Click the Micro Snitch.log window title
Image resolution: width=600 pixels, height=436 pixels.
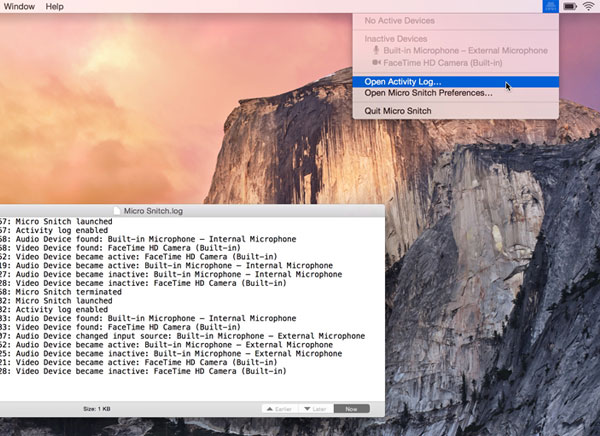click(x=153, y=211)
